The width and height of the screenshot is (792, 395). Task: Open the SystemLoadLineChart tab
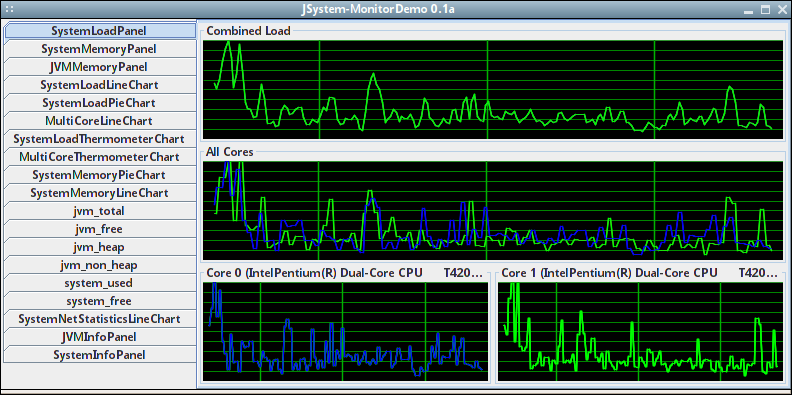click(100, 85)
